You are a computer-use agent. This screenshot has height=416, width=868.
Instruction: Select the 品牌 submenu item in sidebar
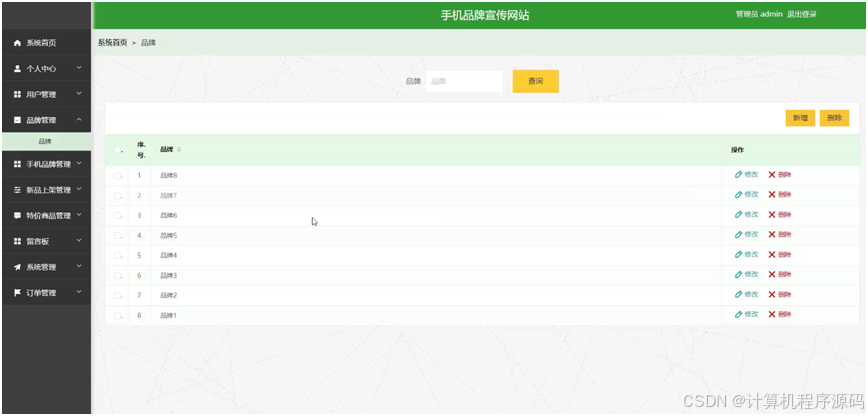pos(46,141)
